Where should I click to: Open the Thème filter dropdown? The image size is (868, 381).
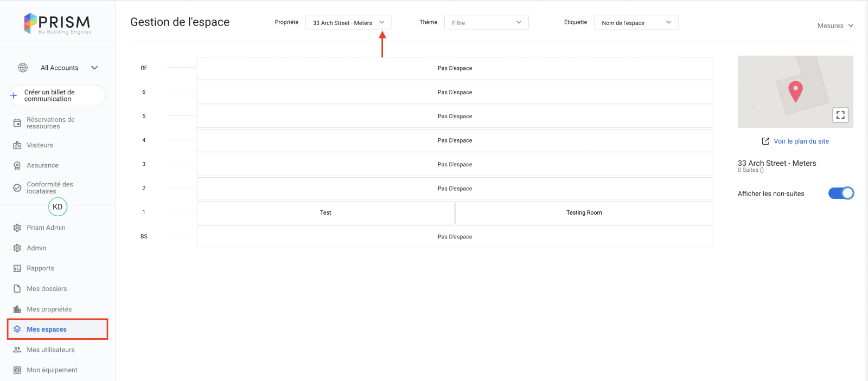point(486,23)
